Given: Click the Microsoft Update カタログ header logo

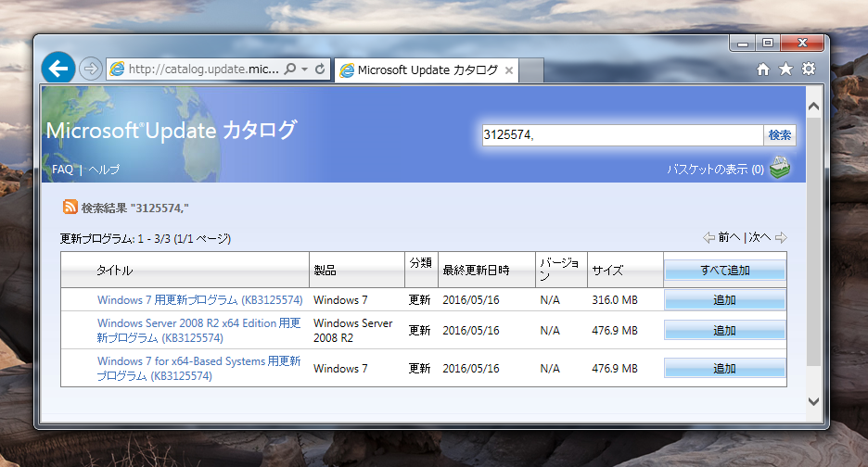Looking at the screenshot, I should tap(171, 131).
